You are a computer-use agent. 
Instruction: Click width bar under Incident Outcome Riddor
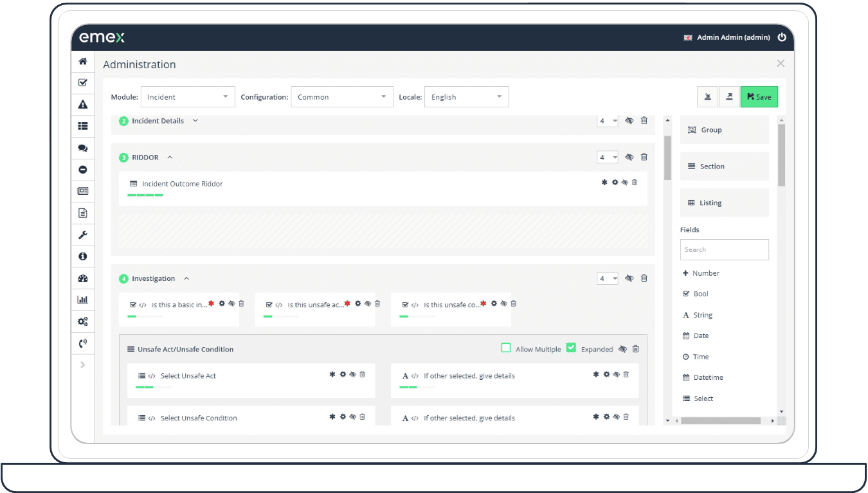click(145, 195)
